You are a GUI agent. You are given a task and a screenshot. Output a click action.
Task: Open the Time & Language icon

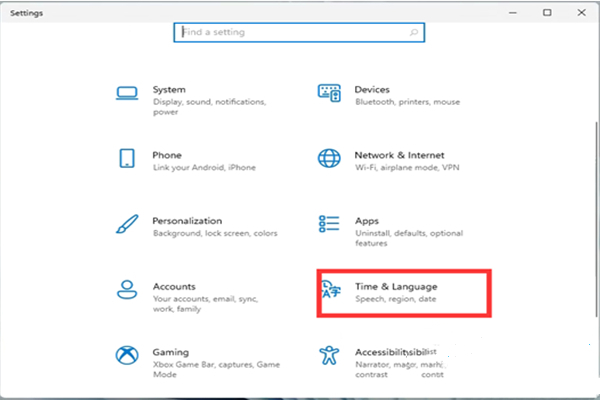click(x=331, y=289)
